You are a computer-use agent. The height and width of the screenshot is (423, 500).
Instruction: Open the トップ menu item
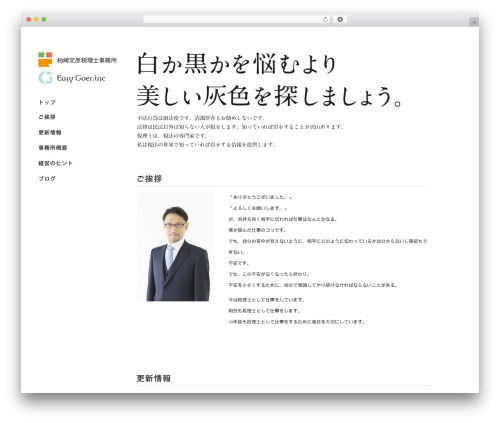[x=47, y=102]
